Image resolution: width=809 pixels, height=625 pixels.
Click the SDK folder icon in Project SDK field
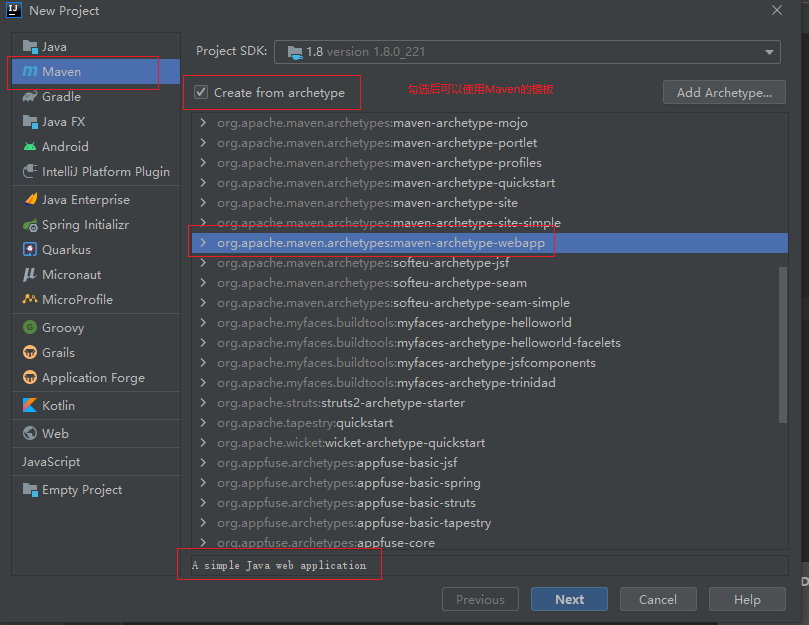point(295,52)
